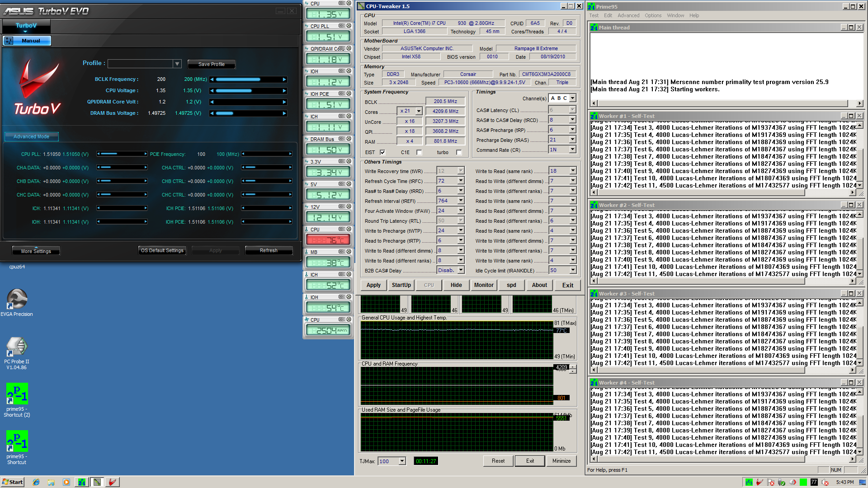Open PC Probe II desktop shortcut
The height and width of the screenshot is (488, 868).
[x=17, y=353]
